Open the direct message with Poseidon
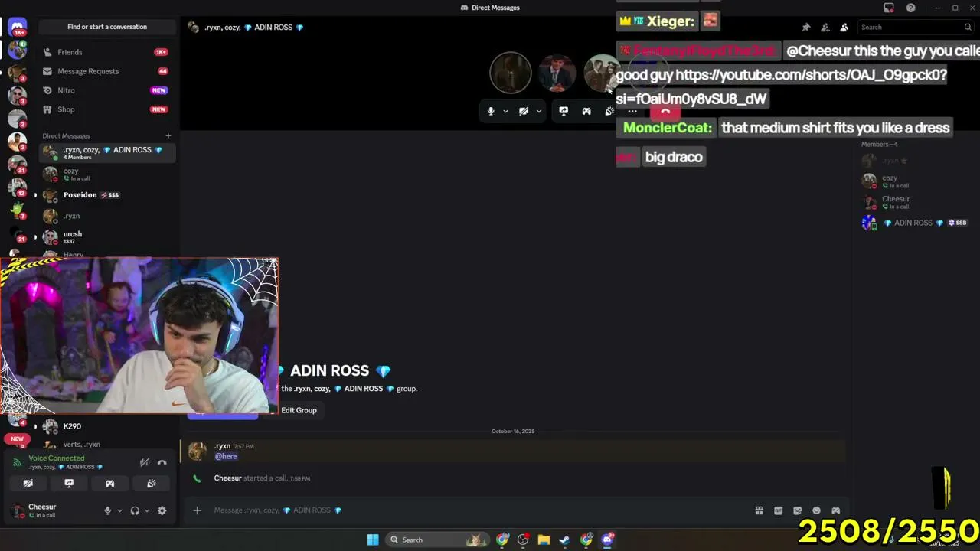980x551 pixels. click(107, 195)
